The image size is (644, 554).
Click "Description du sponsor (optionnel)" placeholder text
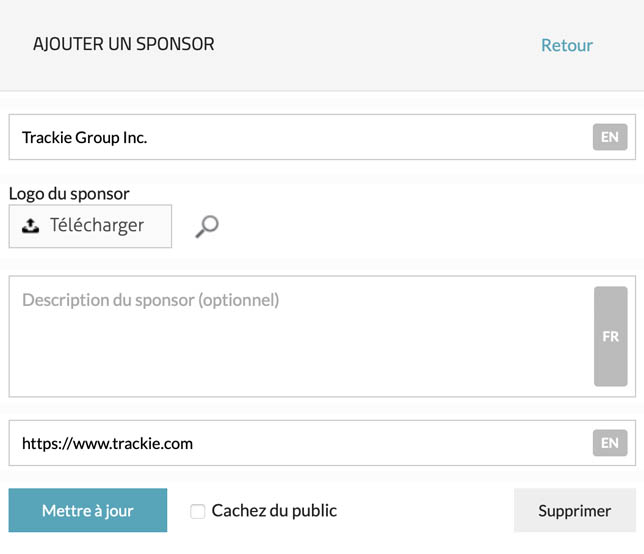pyautogui.click(x=150, y=299)
